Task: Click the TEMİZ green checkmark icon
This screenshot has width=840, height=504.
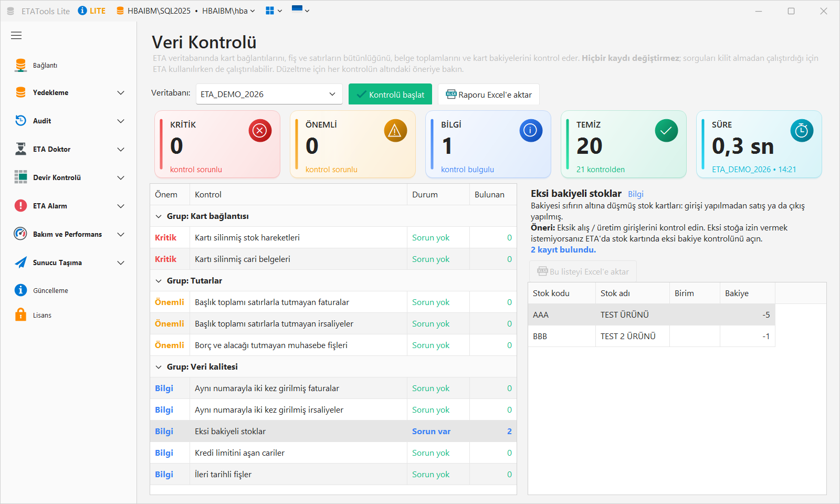Action: pyautogui.click(x=666, y=131)
